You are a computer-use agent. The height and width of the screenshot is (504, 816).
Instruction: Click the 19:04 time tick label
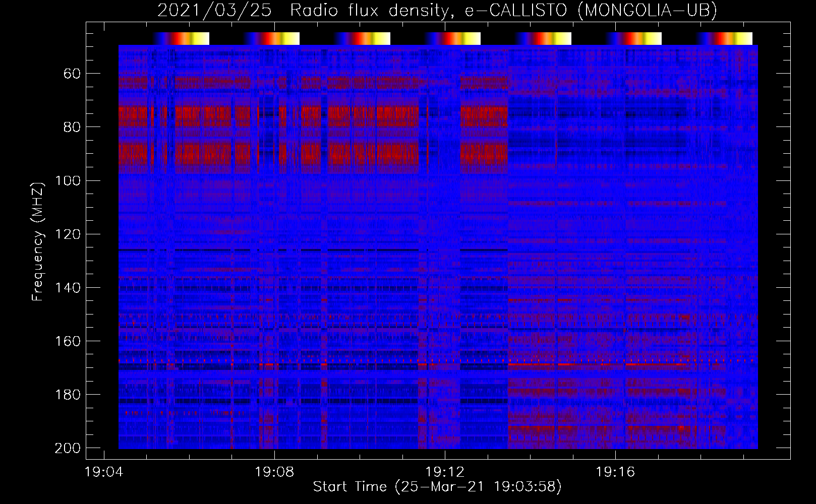104,472
